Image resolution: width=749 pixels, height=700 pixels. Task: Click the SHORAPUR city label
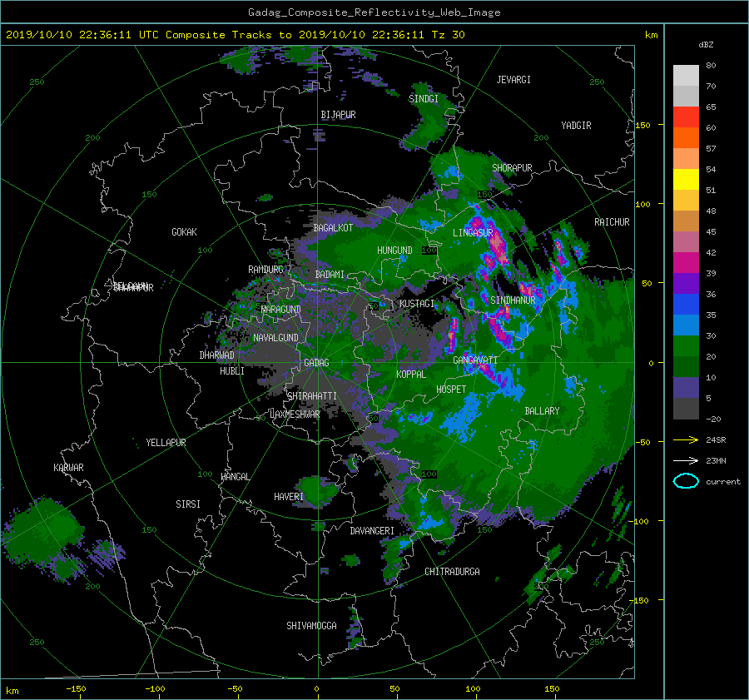(x=512, y=168)
